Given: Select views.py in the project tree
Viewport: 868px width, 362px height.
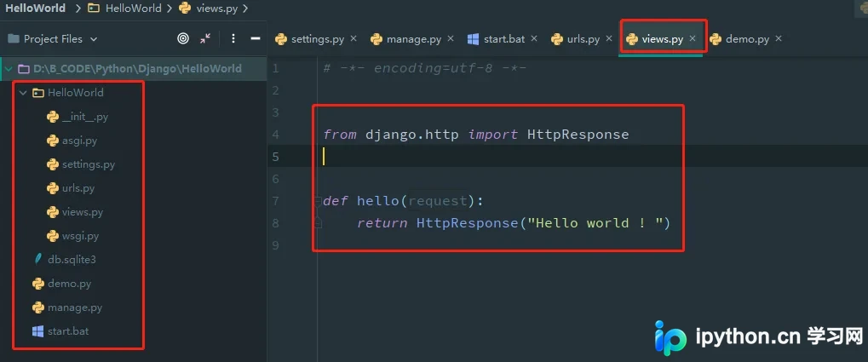Looking at the screenshot, I should pyautogui.click(x=82, y=212).
